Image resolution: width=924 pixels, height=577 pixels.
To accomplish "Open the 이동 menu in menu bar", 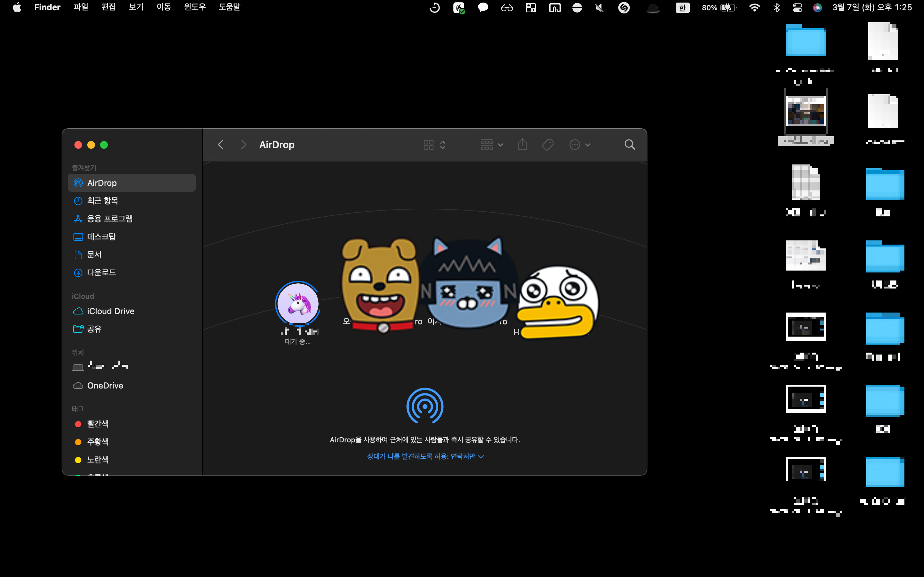I will tap(163, 7).
